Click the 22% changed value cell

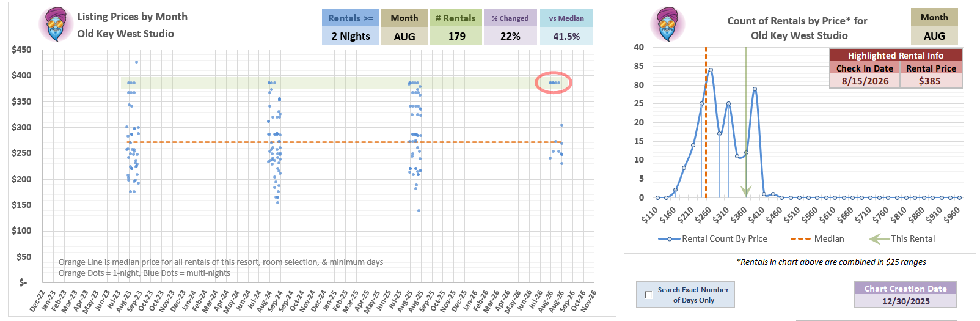[510, 36]
